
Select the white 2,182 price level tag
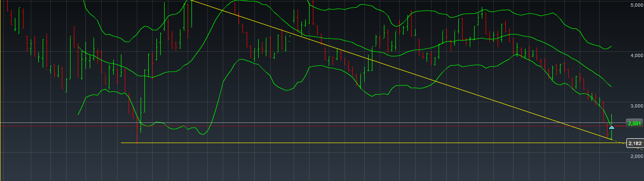pos(635,143)
